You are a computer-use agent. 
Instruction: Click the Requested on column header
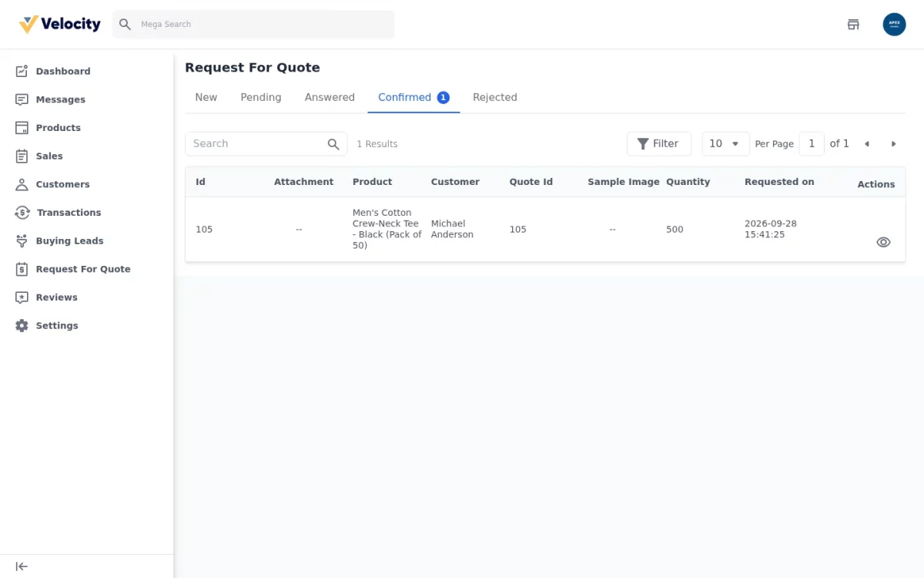pos(779,182)
